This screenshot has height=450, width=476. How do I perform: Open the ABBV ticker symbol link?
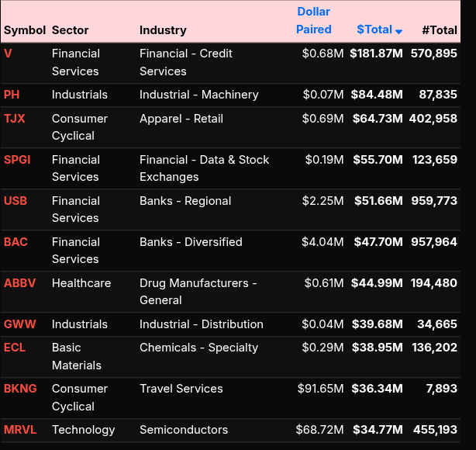[x=19, y=283]
